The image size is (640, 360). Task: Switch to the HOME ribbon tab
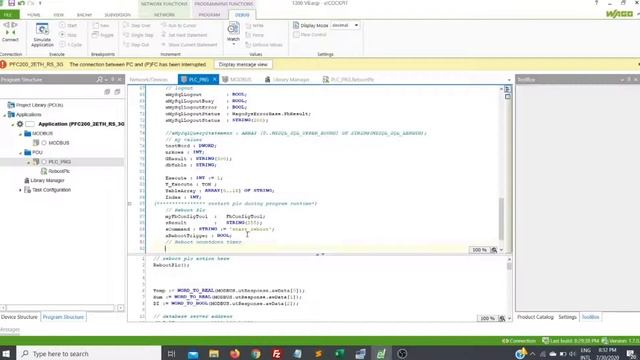tap(34, 15)
